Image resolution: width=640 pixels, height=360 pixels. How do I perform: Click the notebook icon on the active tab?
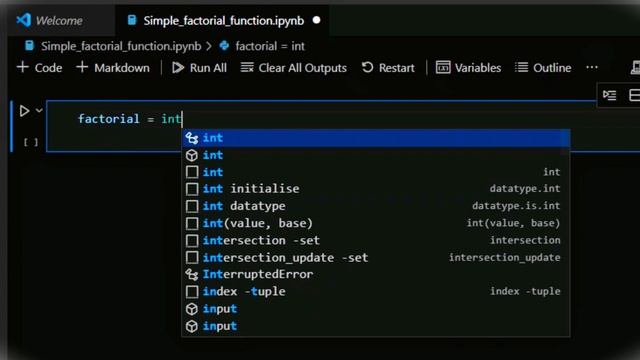(x=132, y=20)
